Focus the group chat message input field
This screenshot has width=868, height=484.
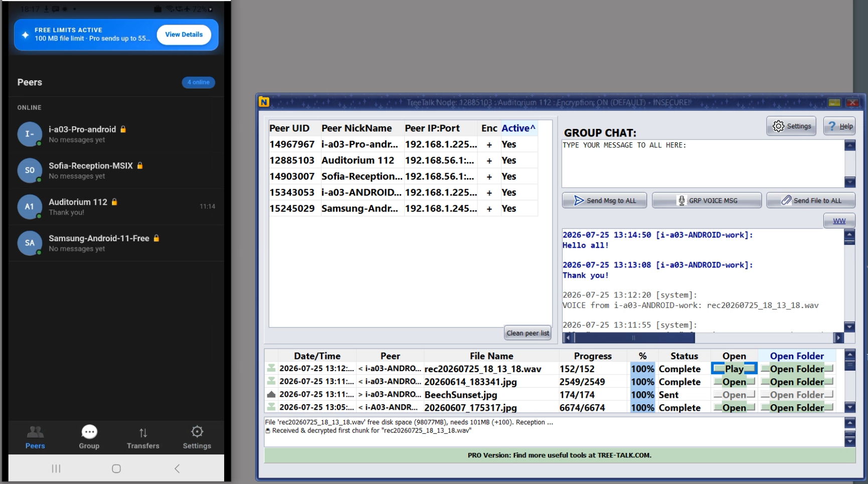click(703, 164)
